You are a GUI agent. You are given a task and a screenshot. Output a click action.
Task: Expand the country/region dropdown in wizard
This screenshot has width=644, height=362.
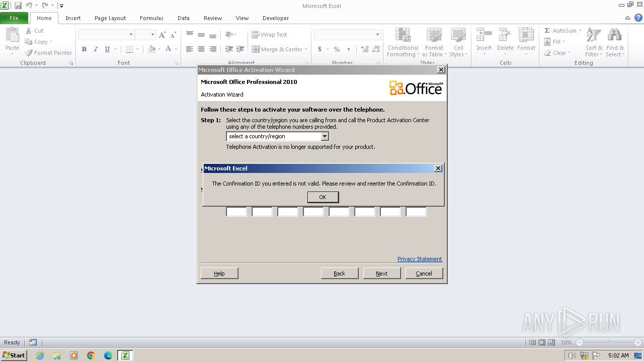pos(325,136)
